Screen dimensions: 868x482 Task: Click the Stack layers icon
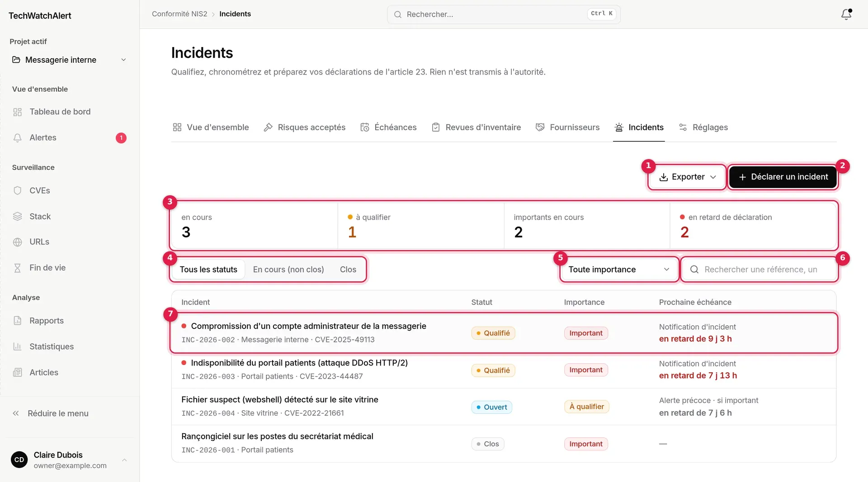18,216
